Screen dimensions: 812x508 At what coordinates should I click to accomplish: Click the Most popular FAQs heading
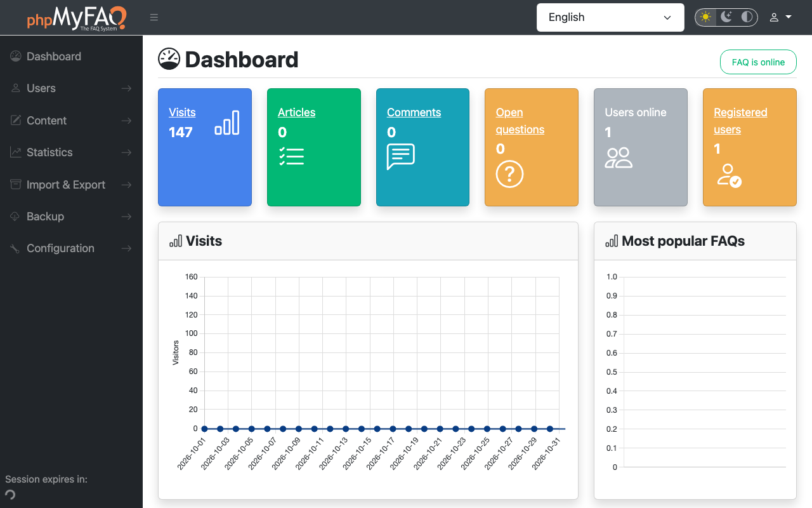683,241
